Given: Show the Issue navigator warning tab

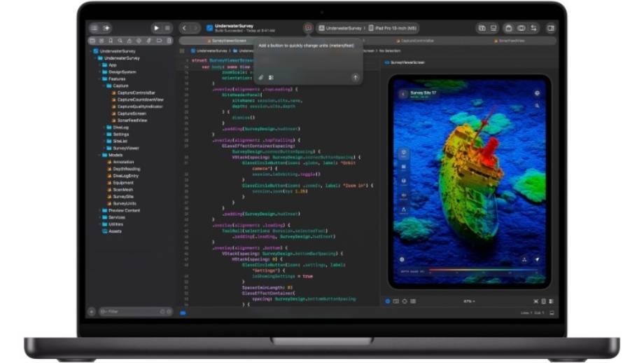Looking at the screenshot, I should pyautogui.click(x=129, y=41).
